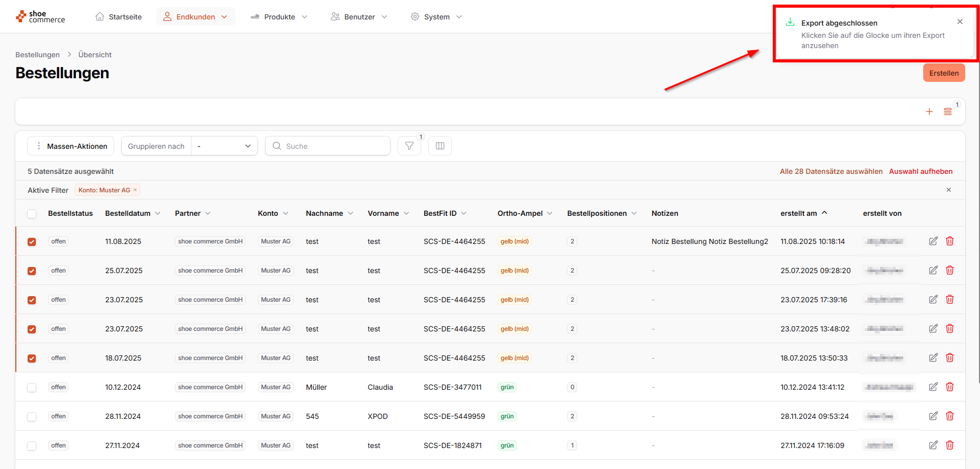The image size is (980, 469).
Task: Click the Erstellen button
Action: (x=944, y=73)
